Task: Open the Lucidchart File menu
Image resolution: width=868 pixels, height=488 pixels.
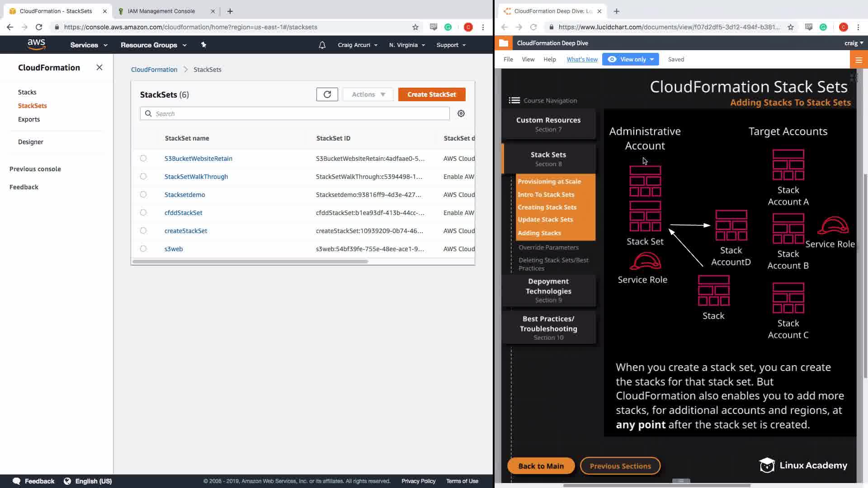Action: coord(508,60)
